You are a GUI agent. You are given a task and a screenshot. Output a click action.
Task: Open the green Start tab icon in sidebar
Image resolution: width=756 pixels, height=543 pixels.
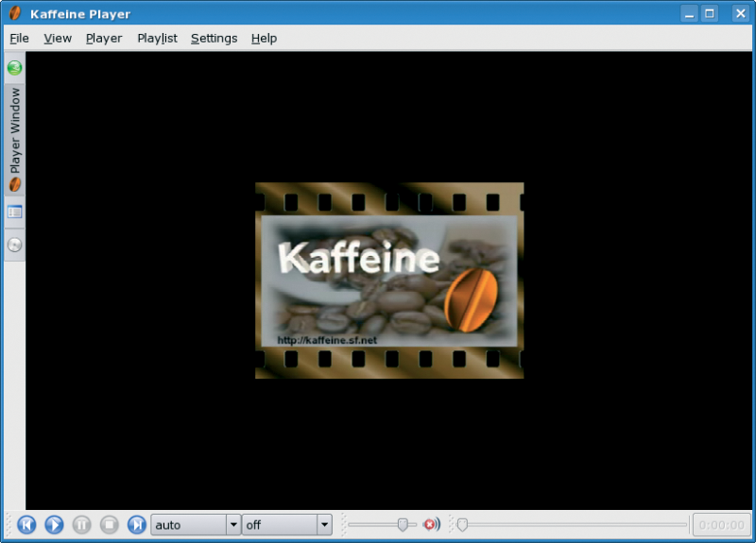pyautogui.click(x=14, y=68)
